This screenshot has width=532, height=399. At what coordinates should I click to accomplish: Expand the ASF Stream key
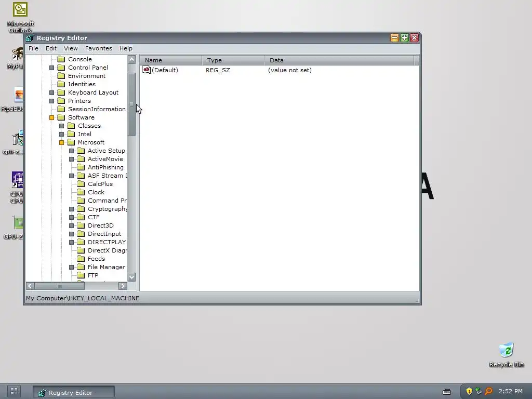point(71,176)
